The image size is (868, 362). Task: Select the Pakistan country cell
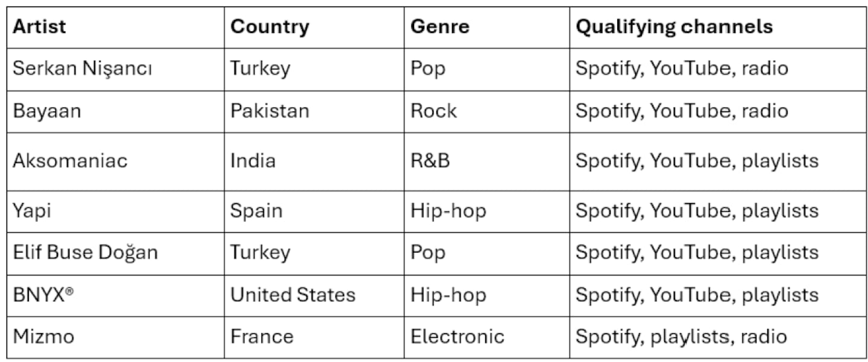(314, 112)
